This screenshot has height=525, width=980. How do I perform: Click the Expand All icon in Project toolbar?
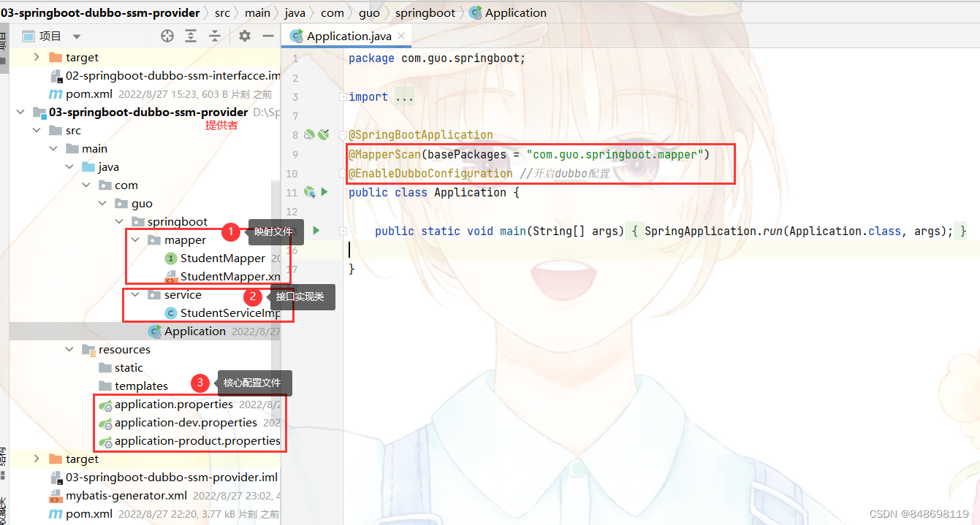[x=192, y=35]
